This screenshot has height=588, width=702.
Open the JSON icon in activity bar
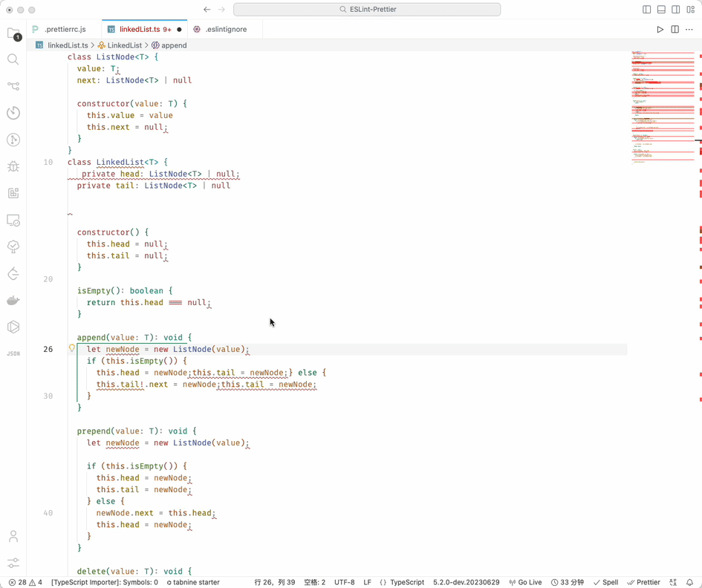[x=13, y=353]
